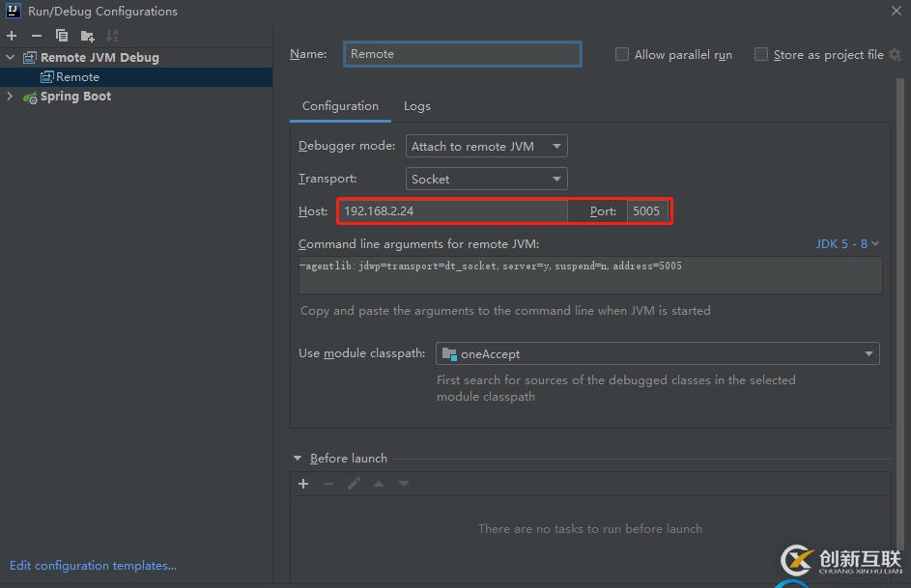
Task: Open the Transport dropdown showing Socket
Action: pyautogui.click(x=486, y=180)
